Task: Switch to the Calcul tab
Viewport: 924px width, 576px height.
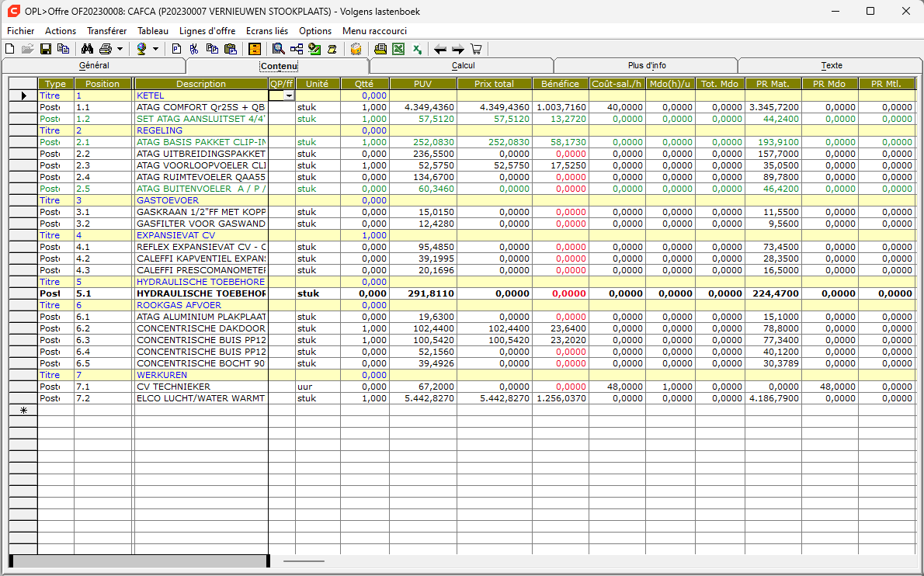Action: pyautogui.click(x=463, y=65)
